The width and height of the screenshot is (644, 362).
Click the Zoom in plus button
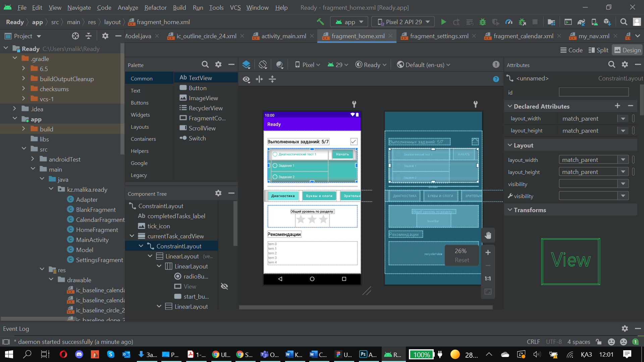[488, 252]
